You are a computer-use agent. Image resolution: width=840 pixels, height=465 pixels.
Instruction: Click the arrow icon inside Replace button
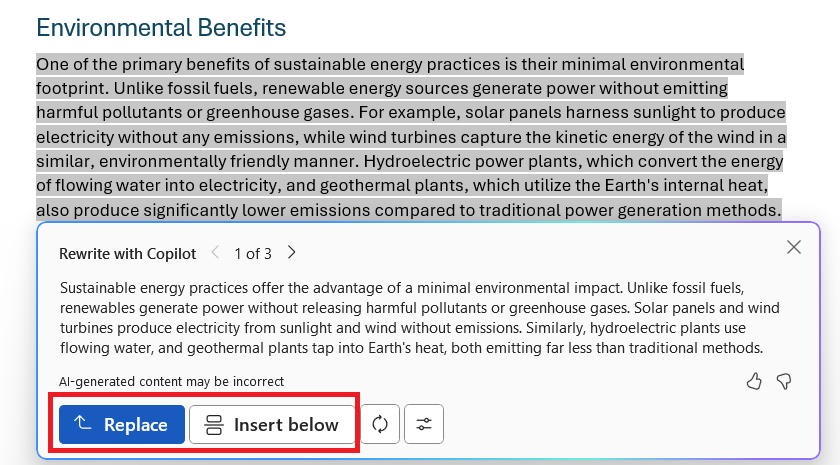pyautogui.click(x=82, y=423)
